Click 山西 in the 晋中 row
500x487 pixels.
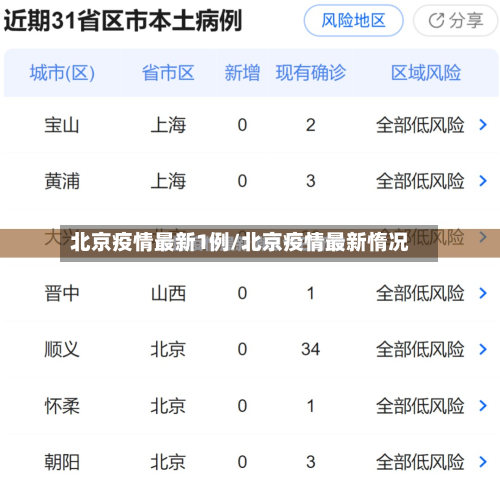point(168,294)
